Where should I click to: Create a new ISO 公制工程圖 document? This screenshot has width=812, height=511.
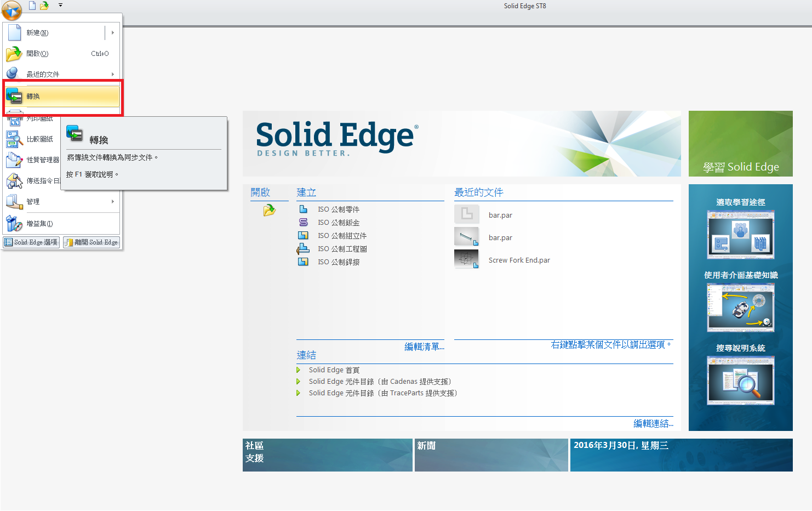[342, 249]
